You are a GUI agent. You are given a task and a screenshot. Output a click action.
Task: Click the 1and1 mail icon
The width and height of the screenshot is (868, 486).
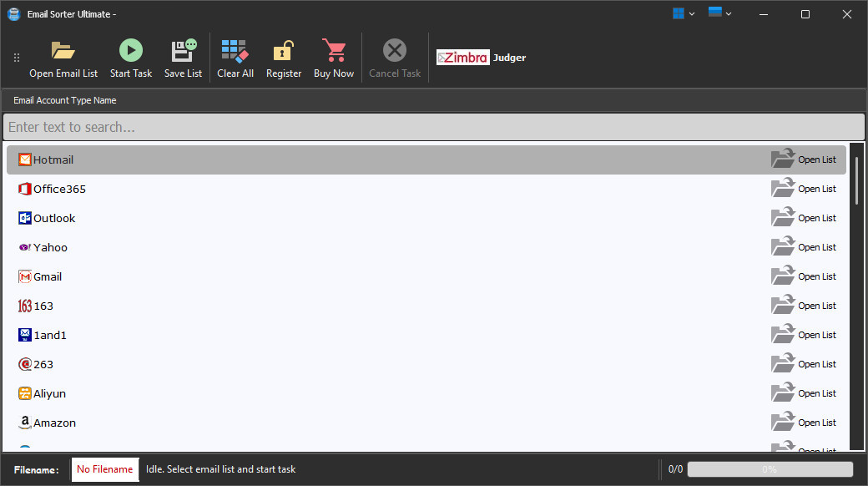pyautogui.click(x=24, y=335)
